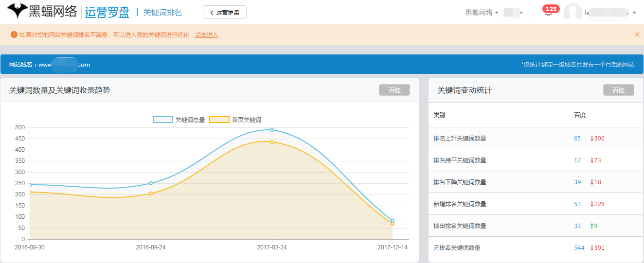Expand the blurred dropdown next to 黑蝠网络
This screenshot has height=263, width=644.
tap(513, 13)
